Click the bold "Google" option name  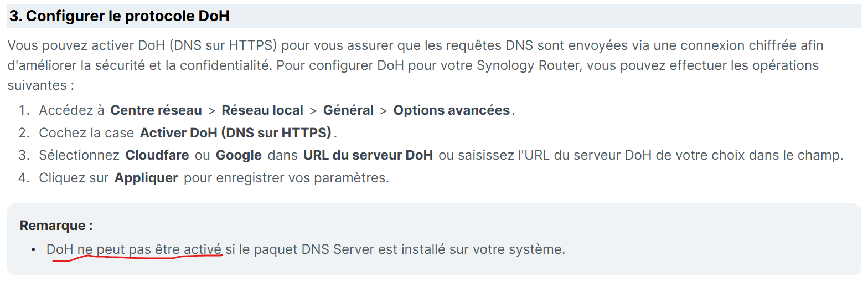[239, 155]
